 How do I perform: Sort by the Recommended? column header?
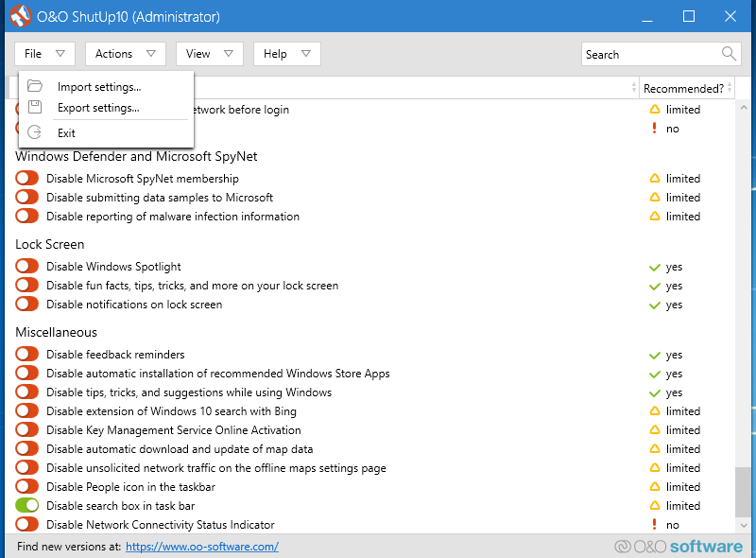[687, 88]
